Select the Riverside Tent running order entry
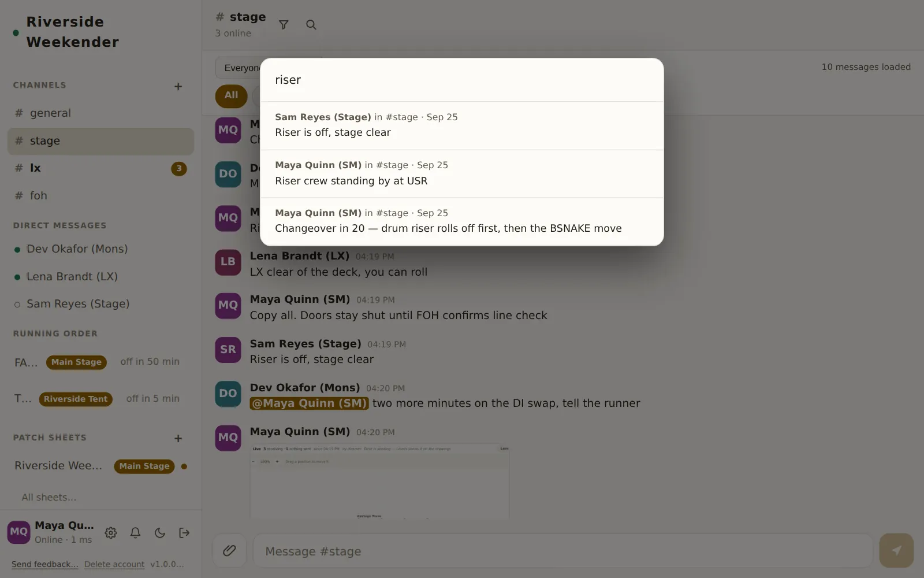 point(100,399)
